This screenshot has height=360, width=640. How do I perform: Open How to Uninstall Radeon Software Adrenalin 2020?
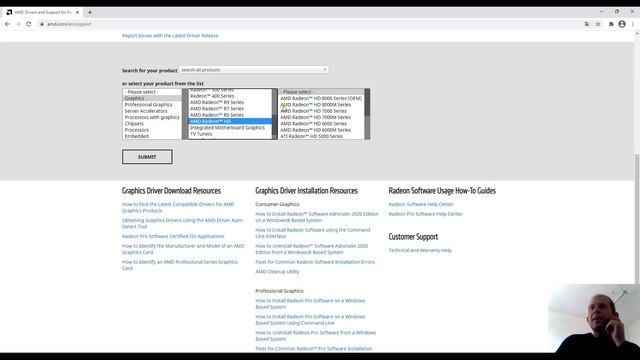coord(311,249)
